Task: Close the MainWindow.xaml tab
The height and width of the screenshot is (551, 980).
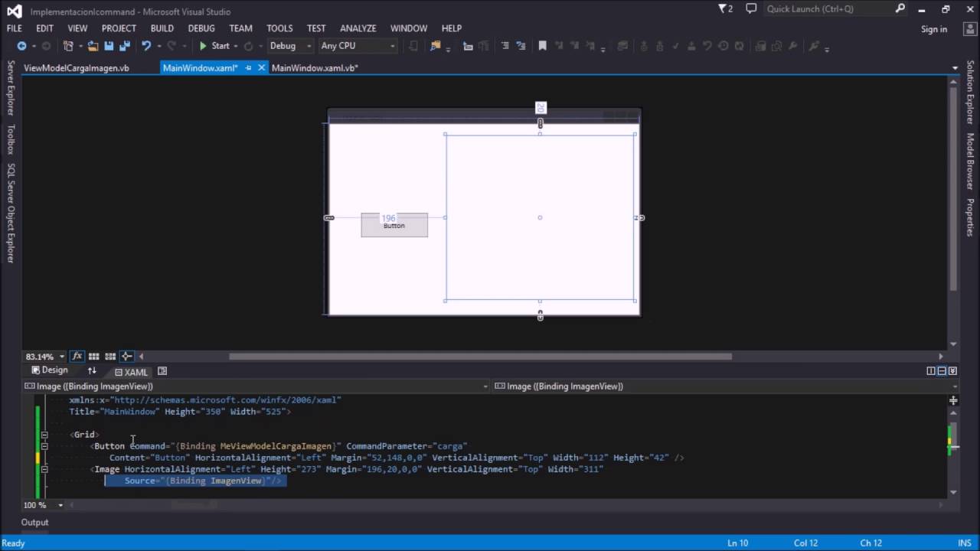Action: (x=261, y=67)
